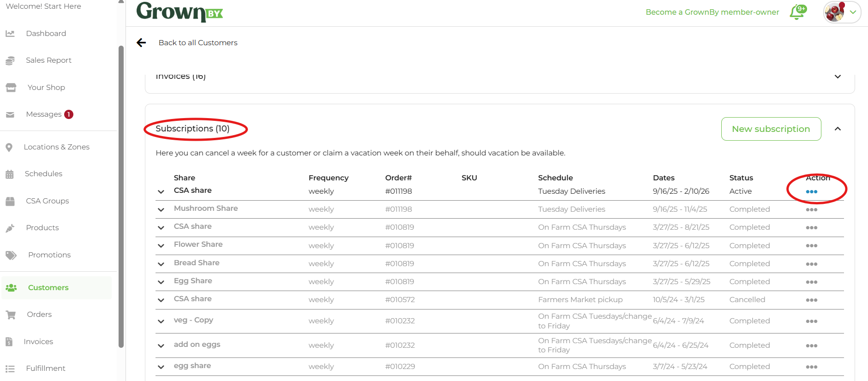Viewport: 868px width, 381px height.
Task: Click the notifications bell icon
Action: (797, 12)
